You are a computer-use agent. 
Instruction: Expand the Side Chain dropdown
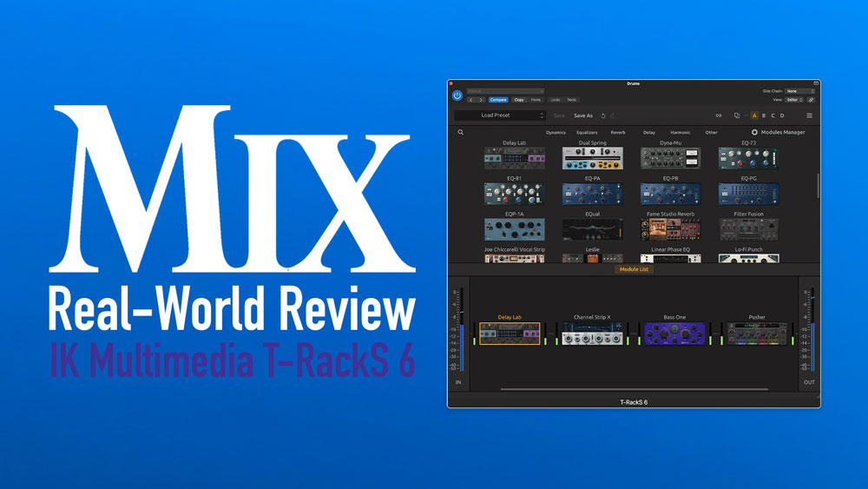click(x=799, y=91)
